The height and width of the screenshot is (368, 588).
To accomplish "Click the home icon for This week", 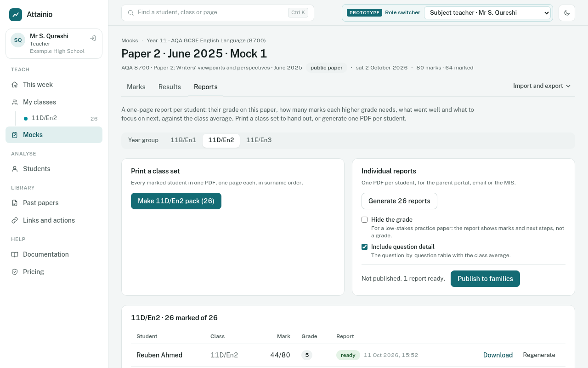I will tap(15, 85).
